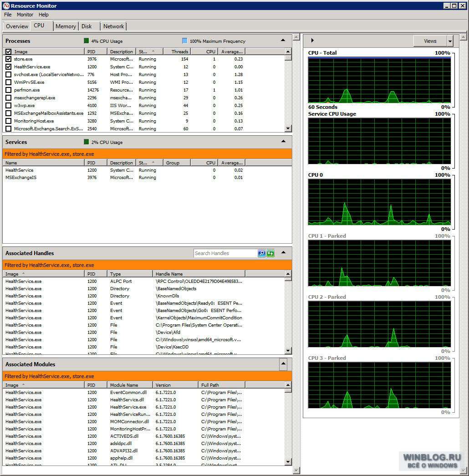Image resolution: width=469 pixels, height=476 pixels.
Task: Check the perfmon.exe process checkbox
Action: click(x=9, y=90)
